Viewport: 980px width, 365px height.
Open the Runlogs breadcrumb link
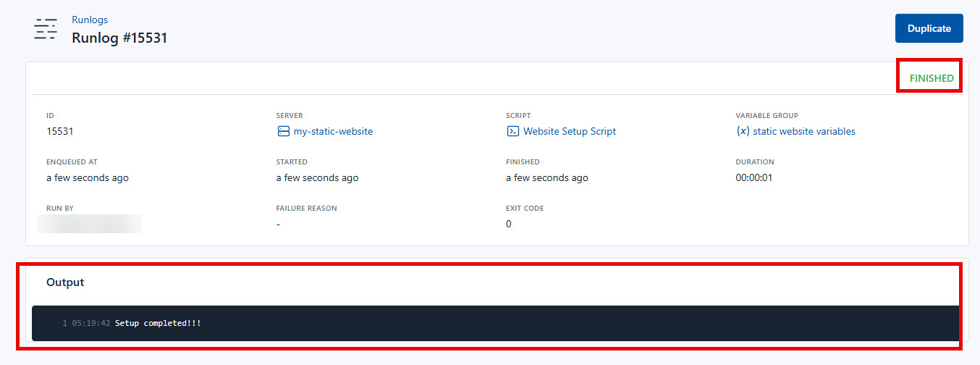click(90, 20)
